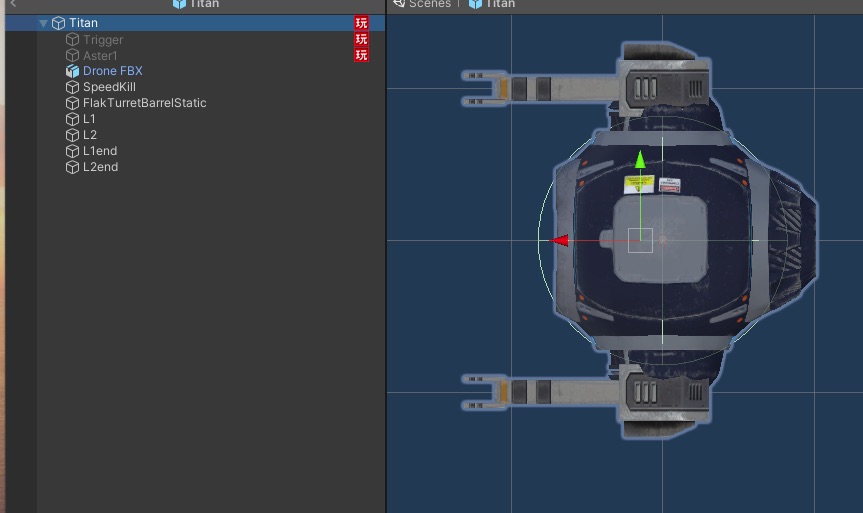Select the L1end label
This screenshot has height=513, width=863.
(x=100, y=151)
